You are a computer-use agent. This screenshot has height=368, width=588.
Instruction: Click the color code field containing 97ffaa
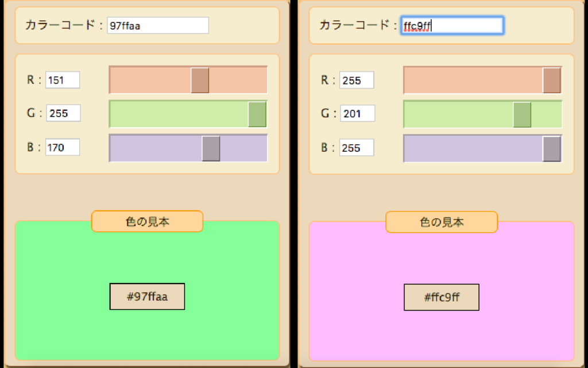tap(158, 25)
